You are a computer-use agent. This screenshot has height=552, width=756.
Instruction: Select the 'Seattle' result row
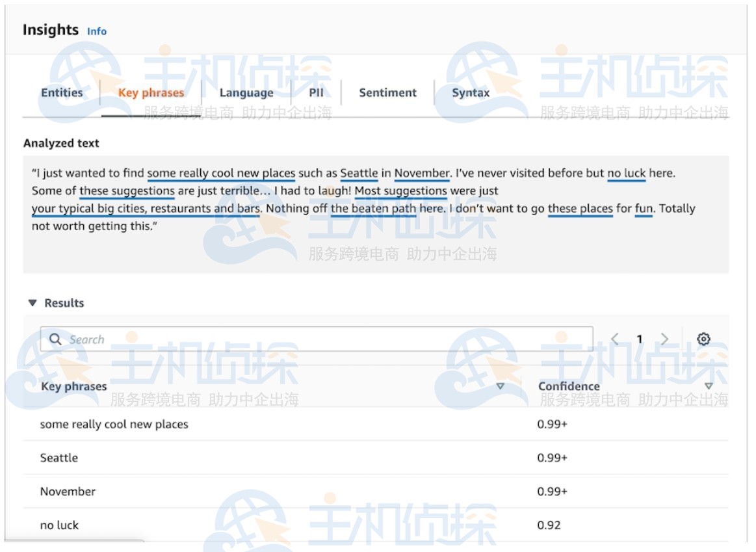tap(376, 458)
